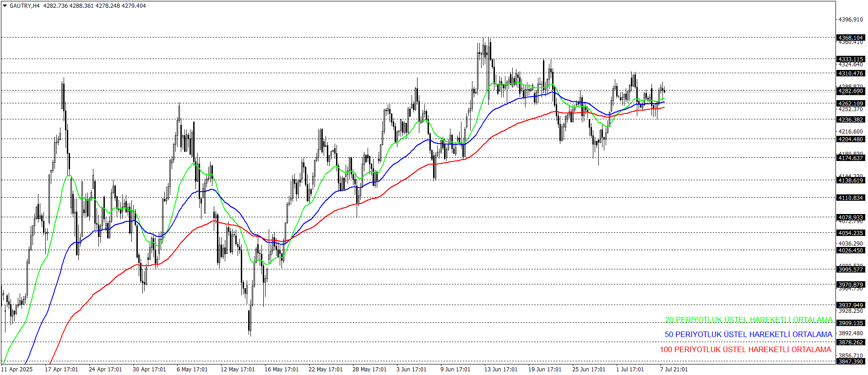Click the 3928.250 price axis value
868x375 pixels.
tap(851, 311)
